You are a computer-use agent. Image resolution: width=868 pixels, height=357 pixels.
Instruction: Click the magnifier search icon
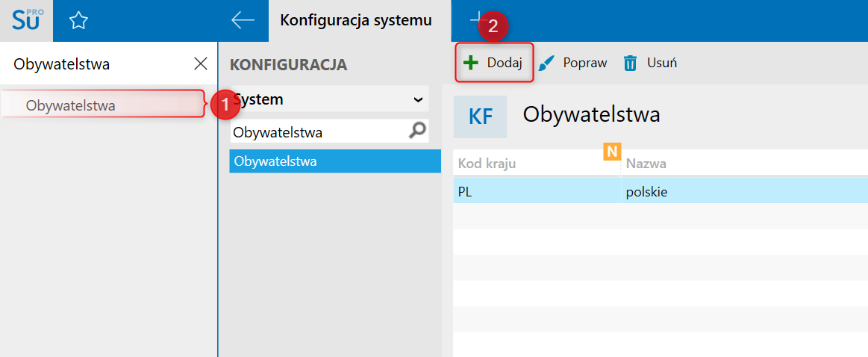(418, 131)
